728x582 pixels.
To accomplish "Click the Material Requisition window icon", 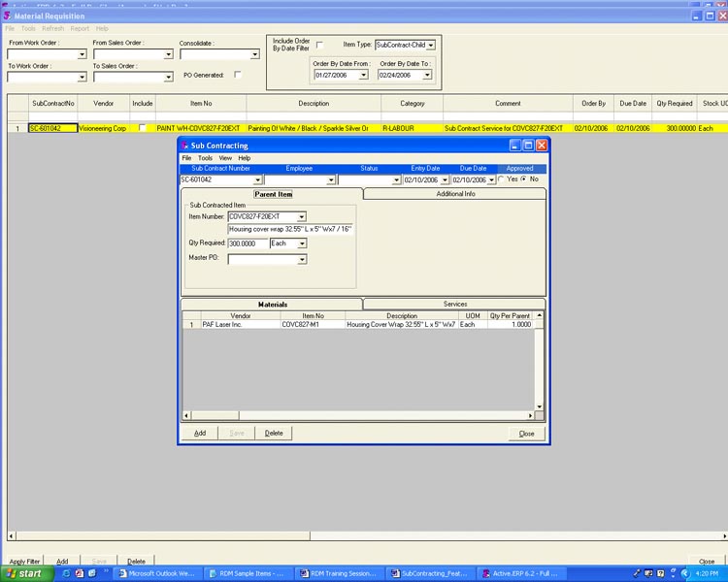I will [x=7, y=16].
